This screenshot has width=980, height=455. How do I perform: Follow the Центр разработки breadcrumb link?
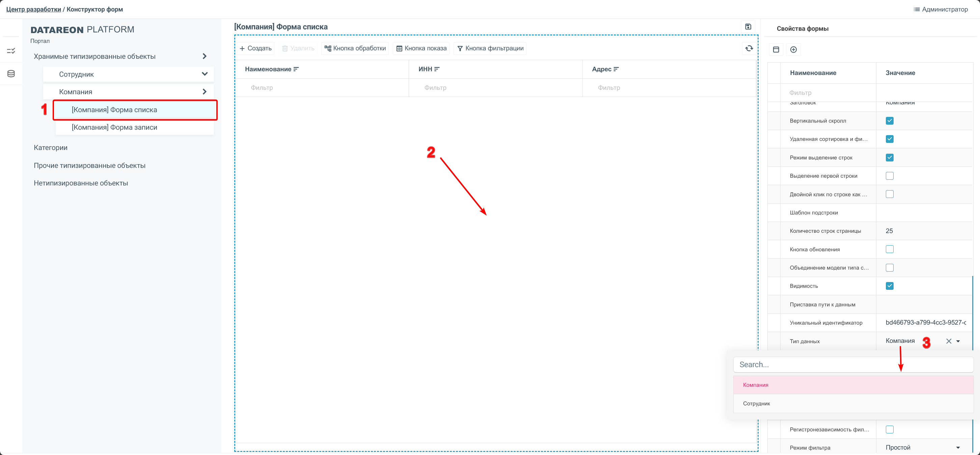(x=33, y=9)
